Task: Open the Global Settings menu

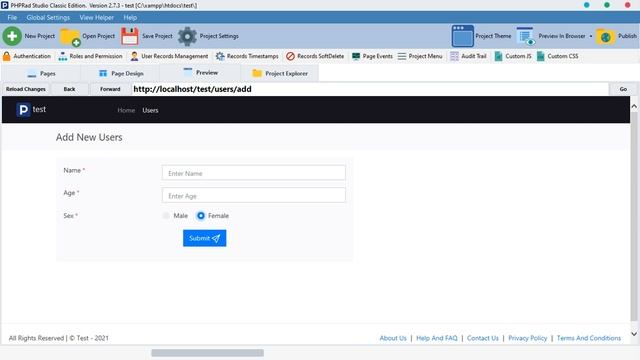Action: click(x=48, y=18)
